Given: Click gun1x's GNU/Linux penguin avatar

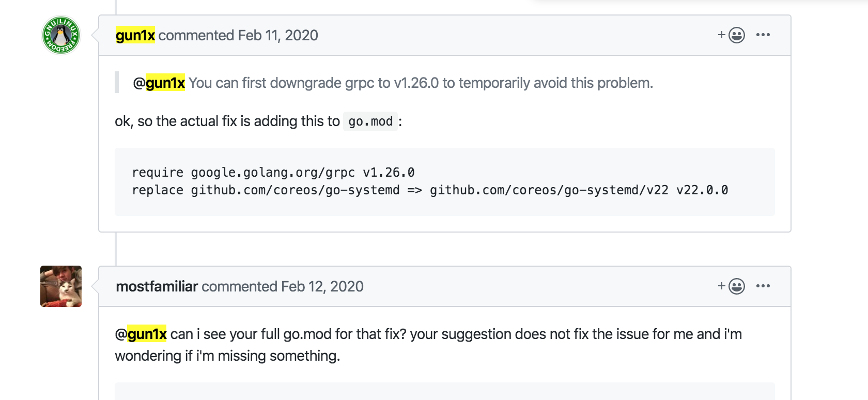Looking at the screenshot, I should [60, 35].
